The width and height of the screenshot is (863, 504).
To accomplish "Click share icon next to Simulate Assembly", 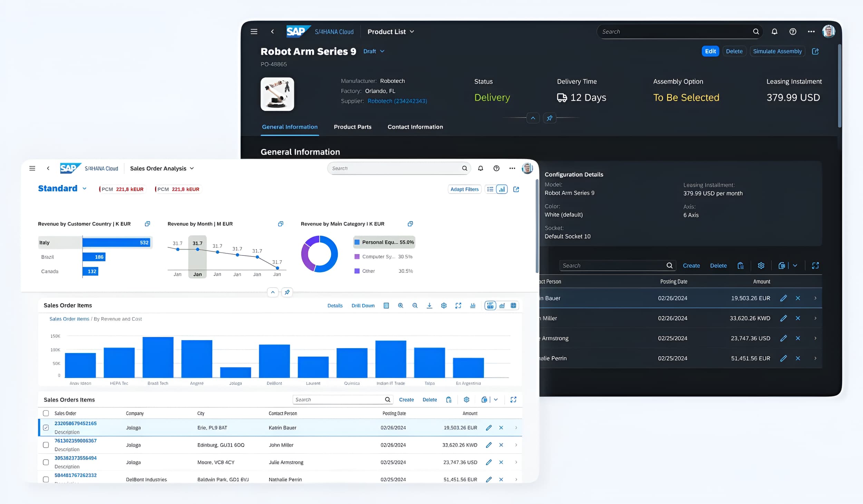I will point(815,51).
